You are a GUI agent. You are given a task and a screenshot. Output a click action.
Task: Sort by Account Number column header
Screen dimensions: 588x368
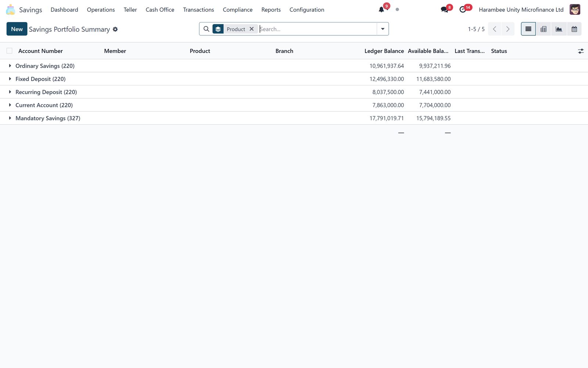(x=40, y=51)
